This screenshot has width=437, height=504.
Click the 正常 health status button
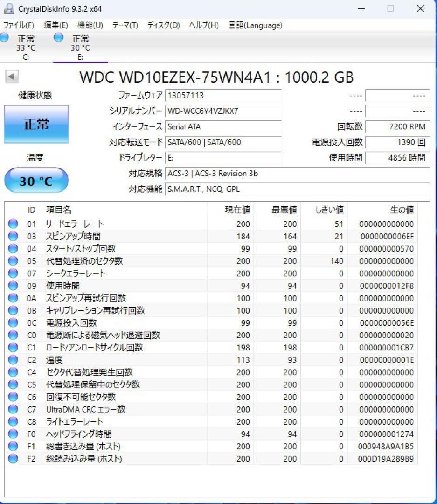point(36,123)
